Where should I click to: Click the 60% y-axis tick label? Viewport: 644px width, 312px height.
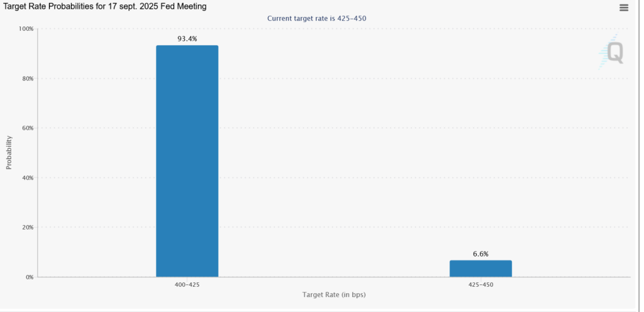click(28, 128)
